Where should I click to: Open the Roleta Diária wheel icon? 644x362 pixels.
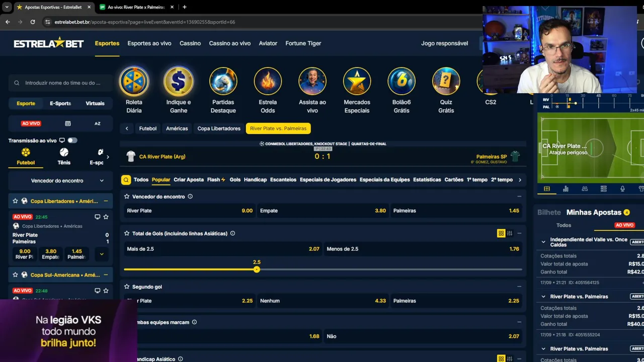tap(134, 81)
